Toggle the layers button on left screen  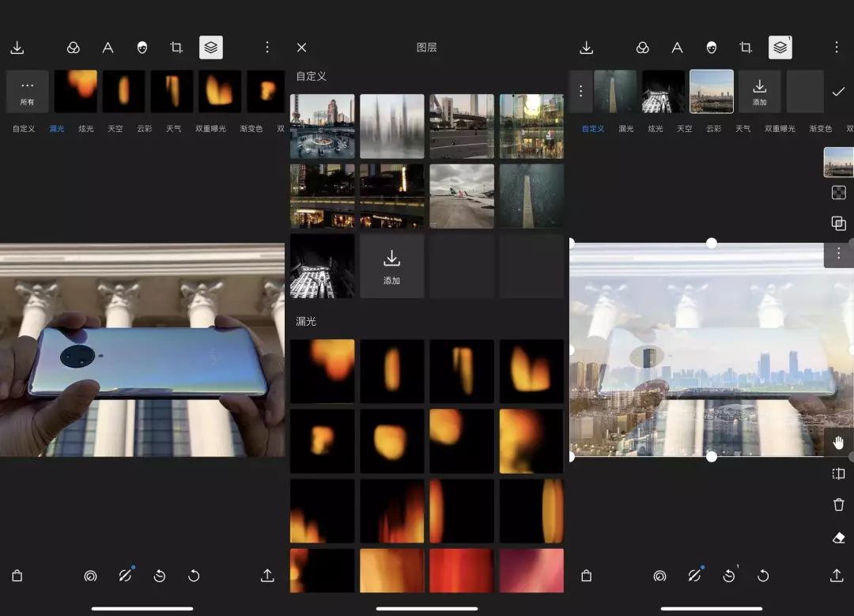coord(211,47)
